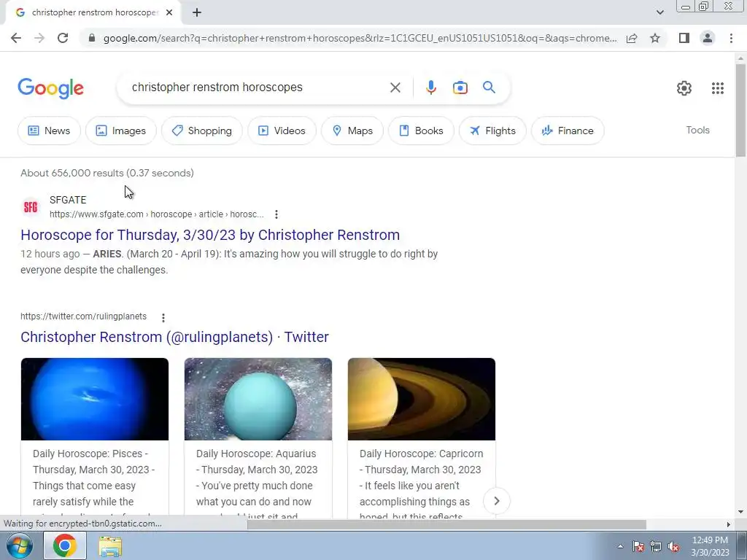Viewport: 747px width, 560px height.
Task: Click Daily Horoscope: Aquarius tweet text
Action: [258, 482]
